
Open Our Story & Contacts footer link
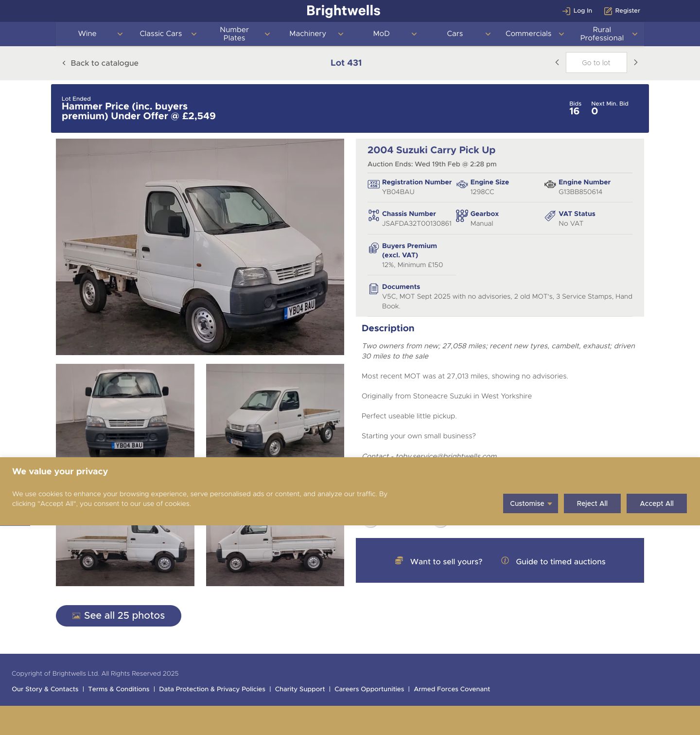45,689
